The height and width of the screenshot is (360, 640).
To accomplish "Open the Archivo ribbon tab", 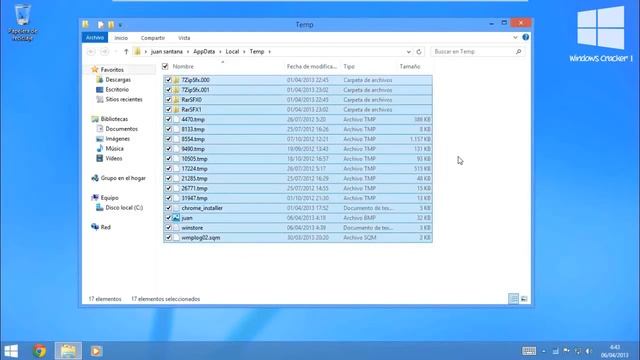I will (95, 38).
